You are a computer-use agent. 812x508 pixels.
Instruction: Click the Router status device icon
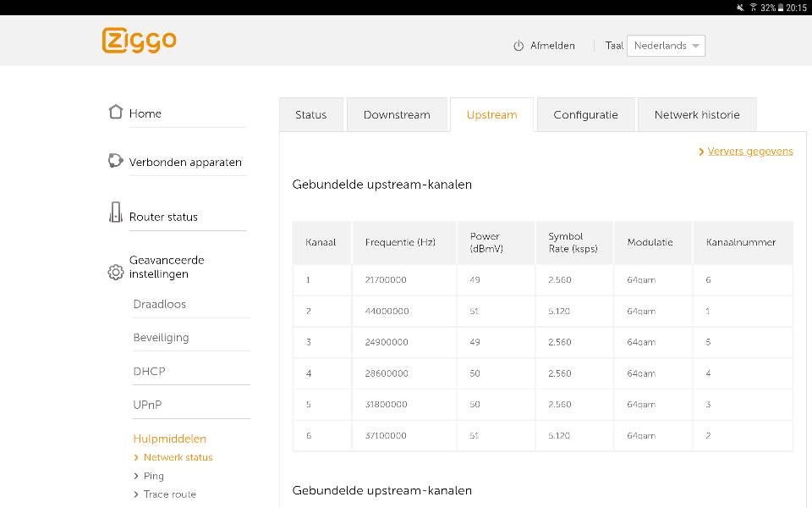coord(116,212)
